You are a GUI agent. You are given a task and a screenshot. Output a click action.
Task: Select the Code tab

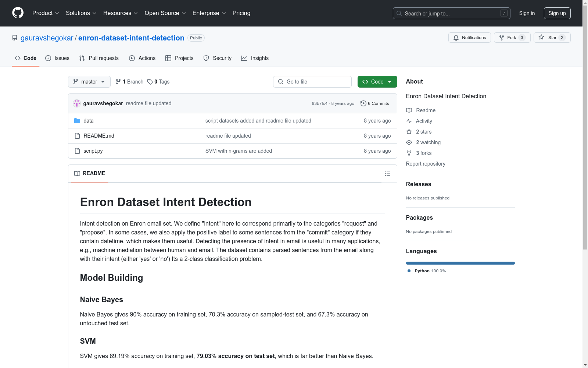pyautogui.click(x=26, y=58)
